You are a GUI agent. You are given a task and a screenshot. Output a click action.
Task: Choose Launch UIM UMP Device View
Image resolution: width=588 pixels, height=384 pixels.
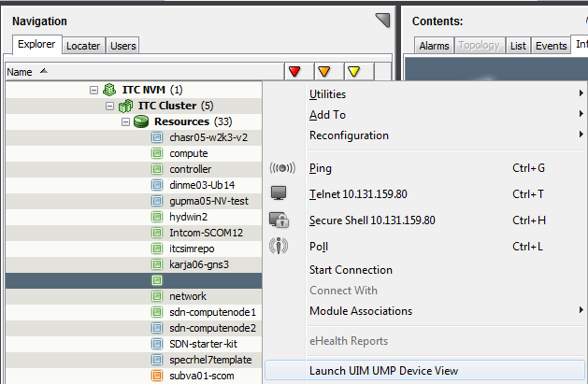point(425,371)
